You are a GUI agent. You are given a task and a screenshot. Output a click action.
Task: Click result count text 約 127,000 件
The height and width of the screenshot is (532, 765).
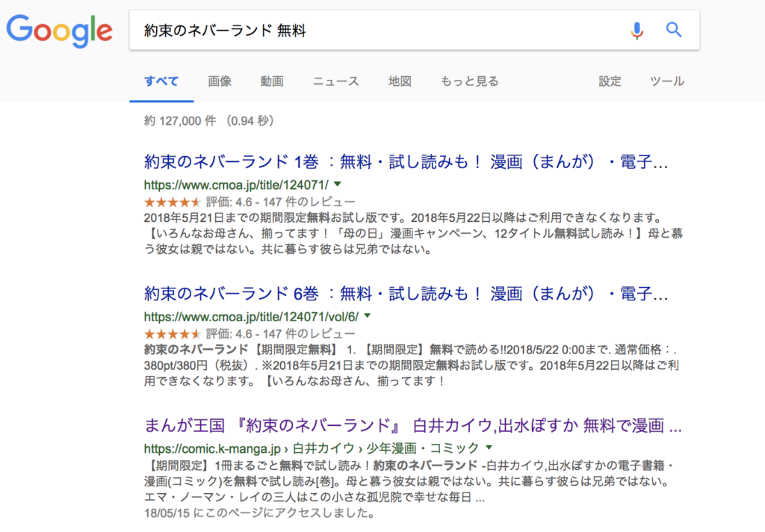180,120
